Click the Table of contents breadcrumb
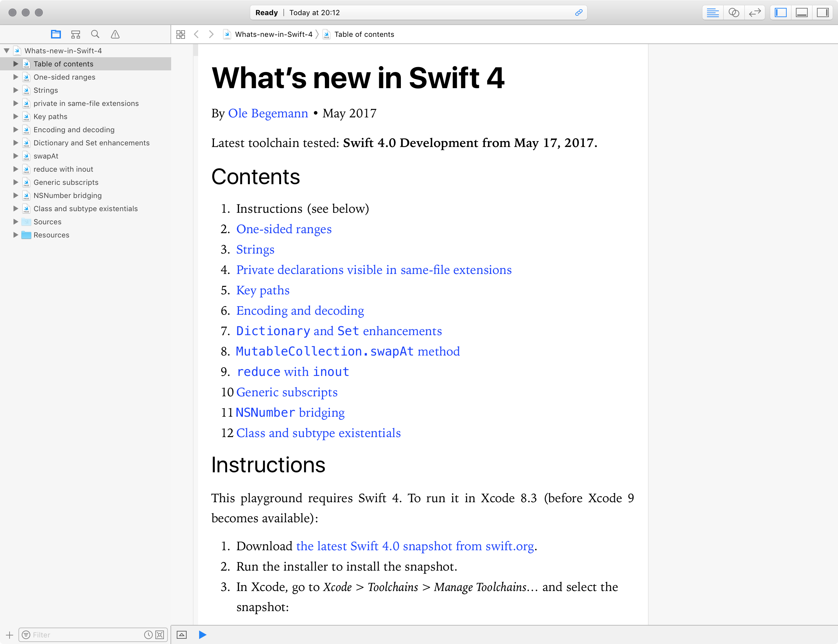The image size is (838, 644). (x=364, y=35)
